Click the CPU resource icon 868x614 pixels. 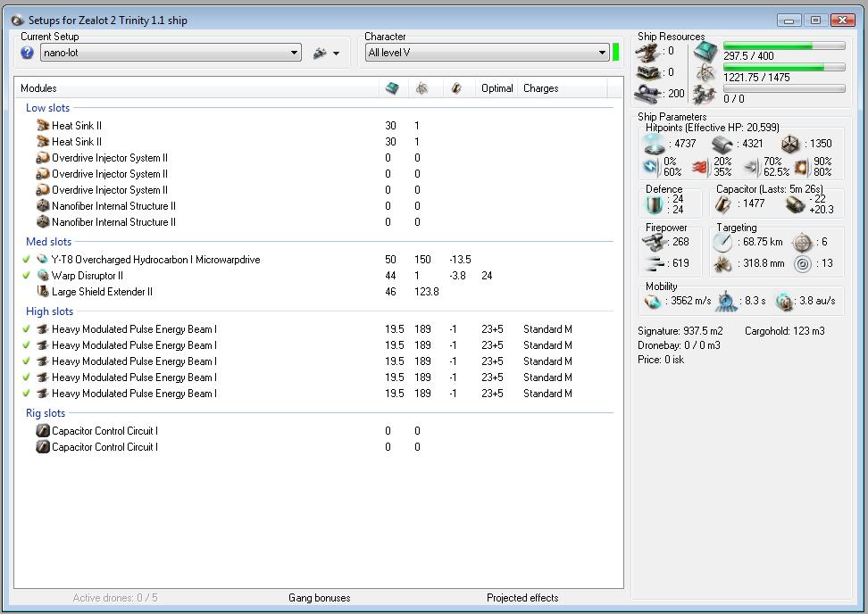(705, 52)
